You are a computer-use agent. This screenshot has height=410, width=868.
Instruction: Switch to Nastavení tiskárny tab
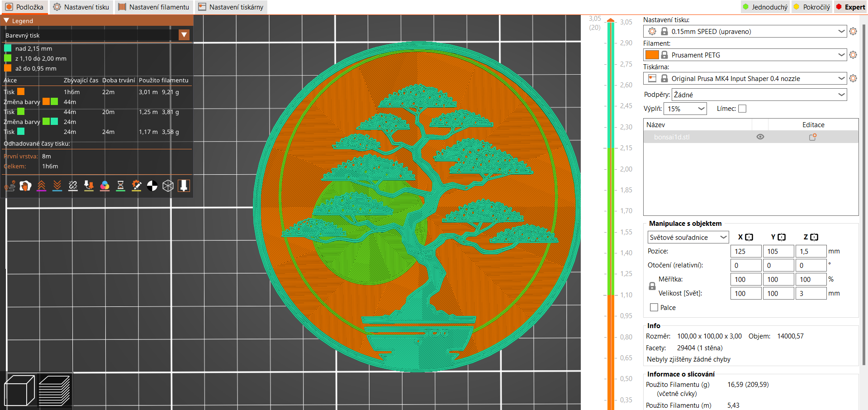pyautogui.click(x=231, y=7)
